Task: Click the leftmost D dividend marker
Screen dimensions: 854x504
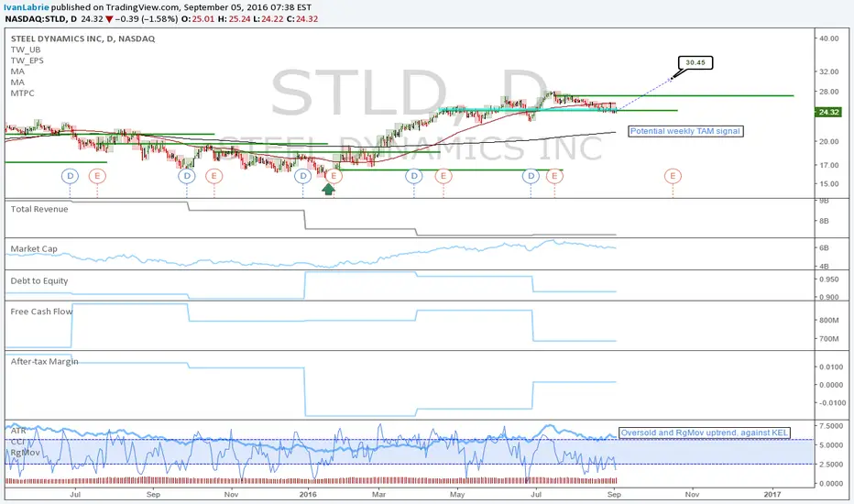Action: click(71, 176)
